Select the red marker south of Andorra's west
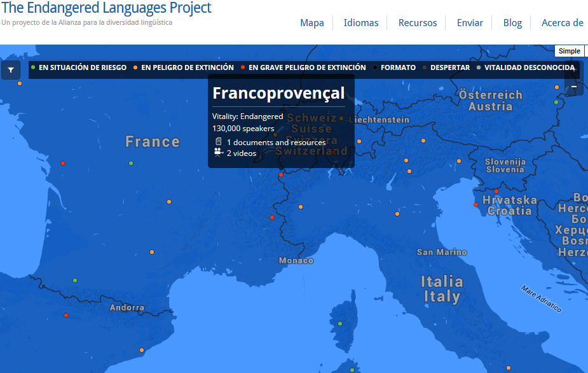The height and width of the screenshot is (373, 588). (66, 315)
